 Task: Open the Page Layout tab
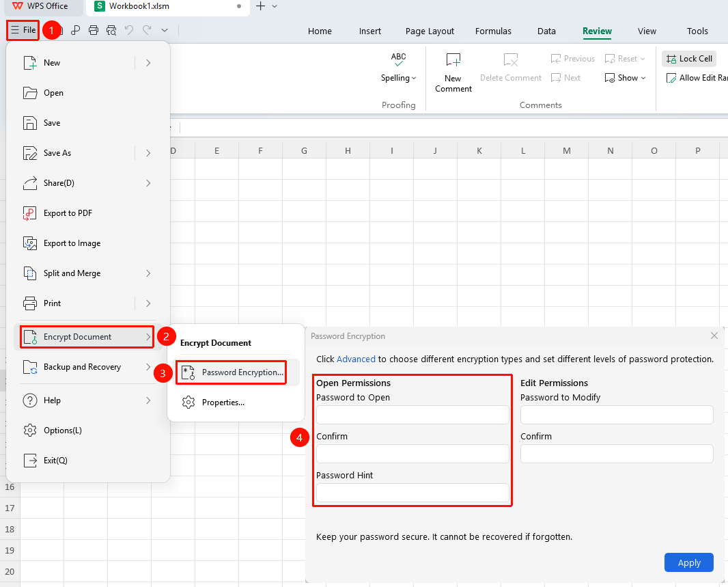pyautogui.click(x=430, y=31)
